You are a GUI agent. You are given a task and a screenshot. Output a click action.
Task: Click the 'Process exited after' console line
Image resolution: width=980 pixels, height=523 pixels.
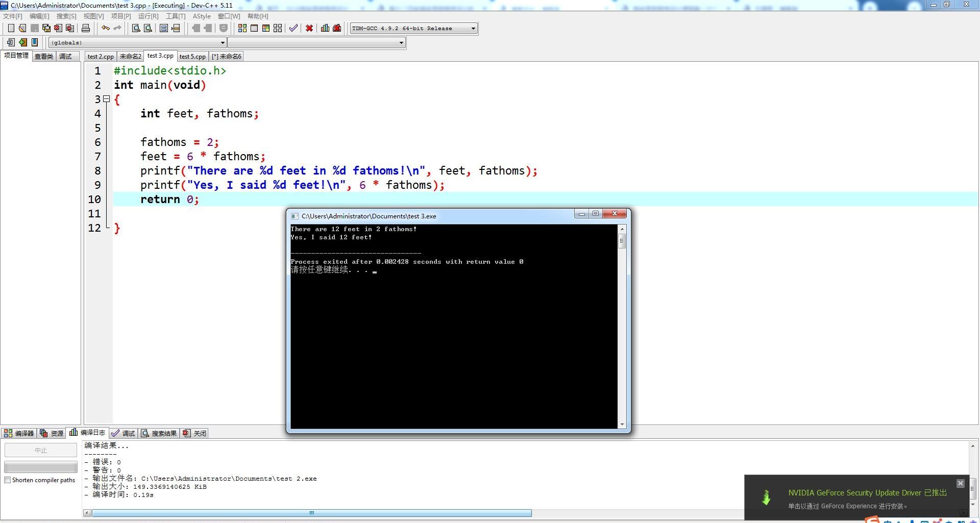407,262
